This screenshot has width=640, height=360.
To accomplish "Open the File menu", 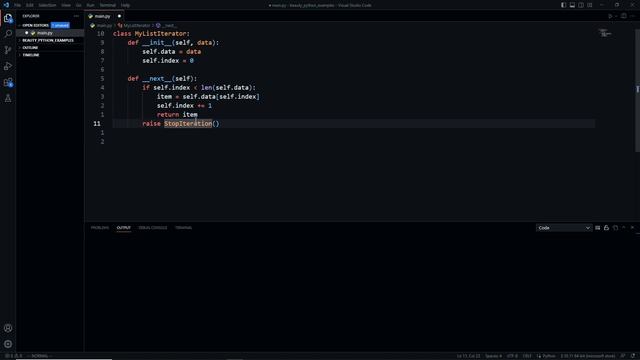I will click(x=18, y=5).
